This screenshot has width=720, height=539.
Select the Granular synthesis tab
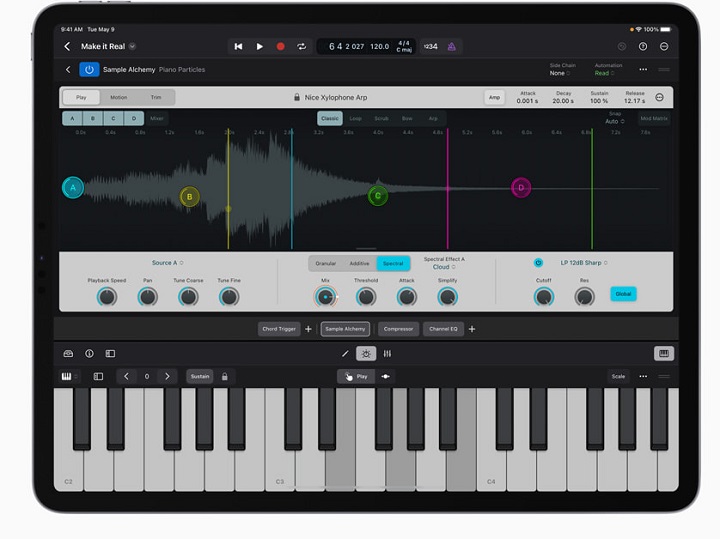[326, 263]
